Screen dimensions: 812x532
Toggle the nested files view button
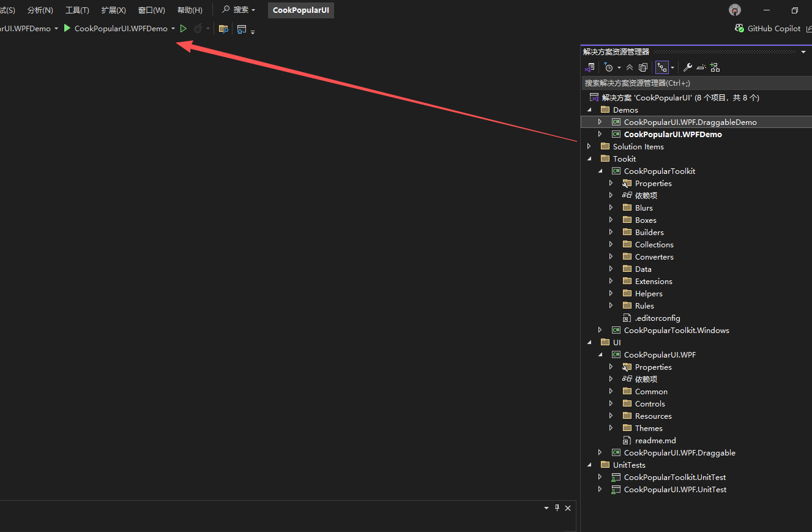pos(661,67)
